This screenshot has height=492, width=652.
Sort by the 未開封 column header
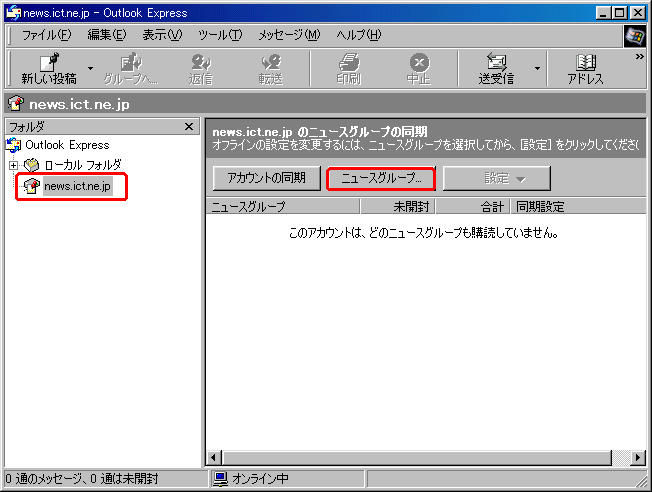(398, 206)
